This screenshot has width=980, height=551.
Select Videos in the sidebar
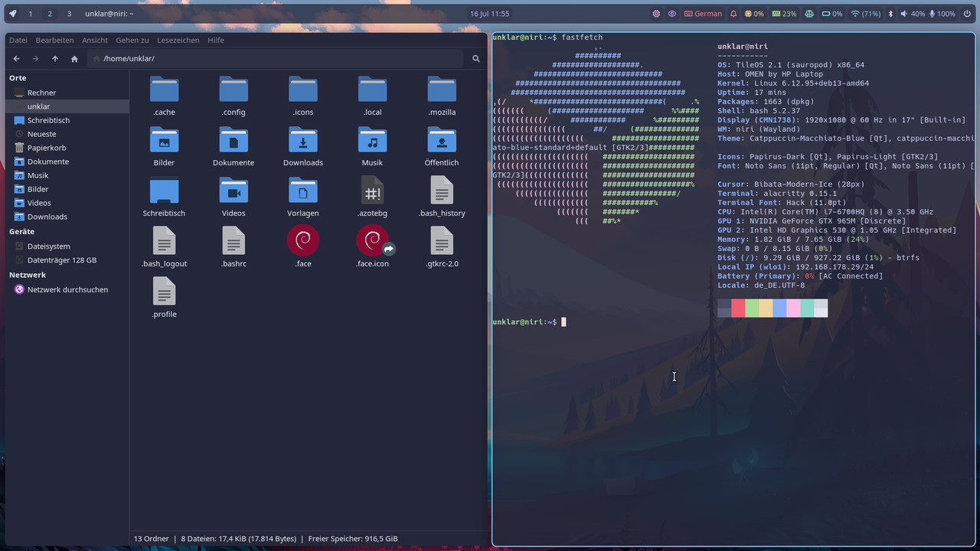pos(67,203)
